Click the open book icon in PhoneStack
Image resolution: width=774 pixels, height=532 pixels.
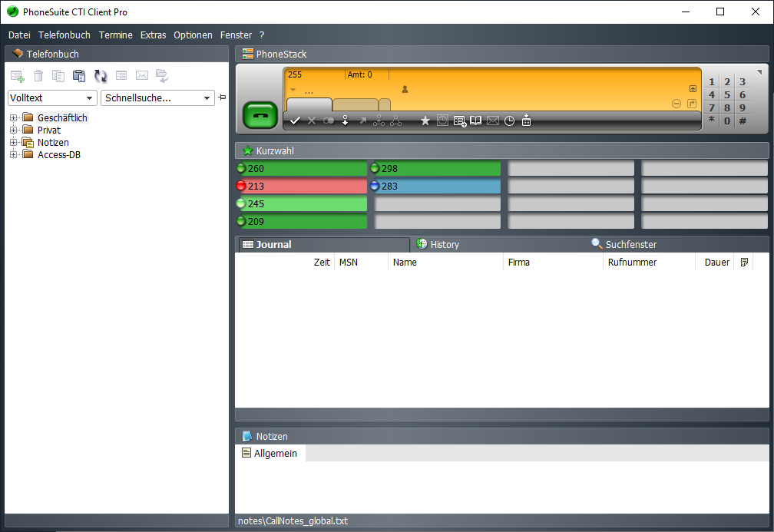(476, 121)
